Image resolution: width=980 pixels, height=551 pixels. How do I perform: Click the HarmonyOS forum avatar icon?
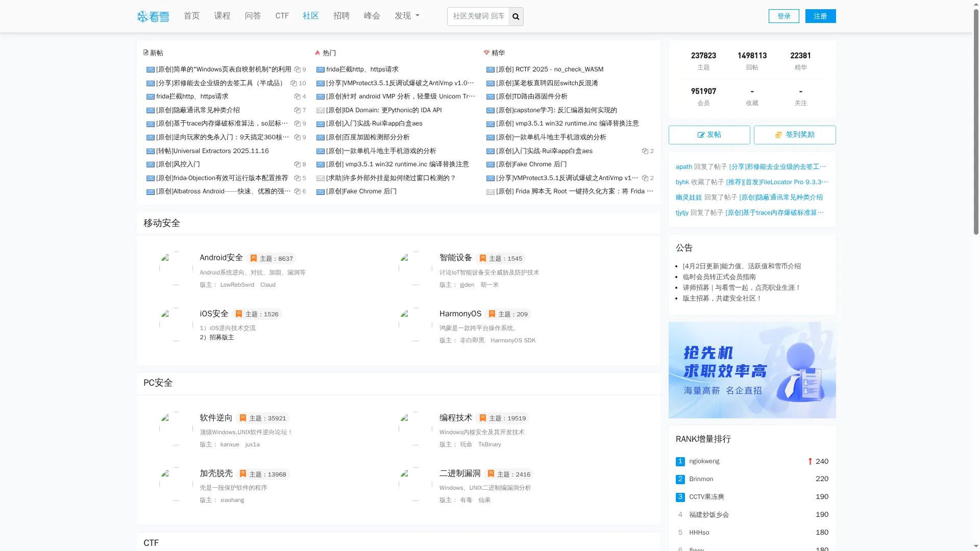(415, 324)
